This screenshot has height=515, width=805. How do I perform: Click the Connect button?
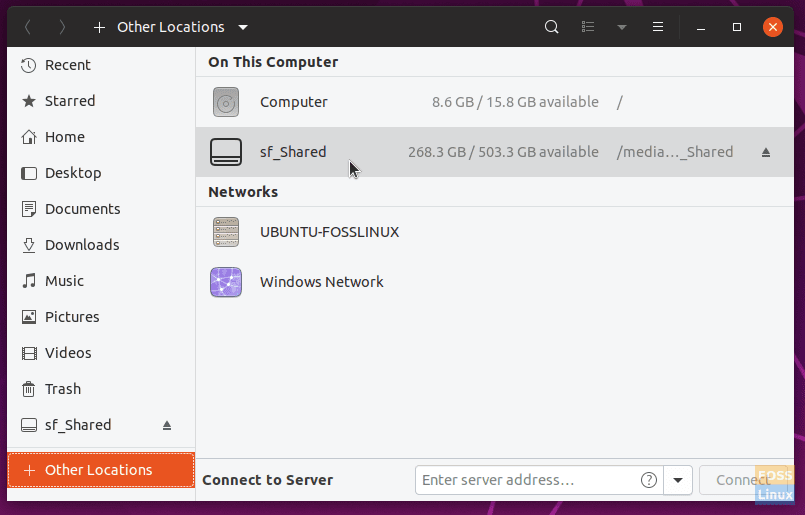tap(742, 480)
